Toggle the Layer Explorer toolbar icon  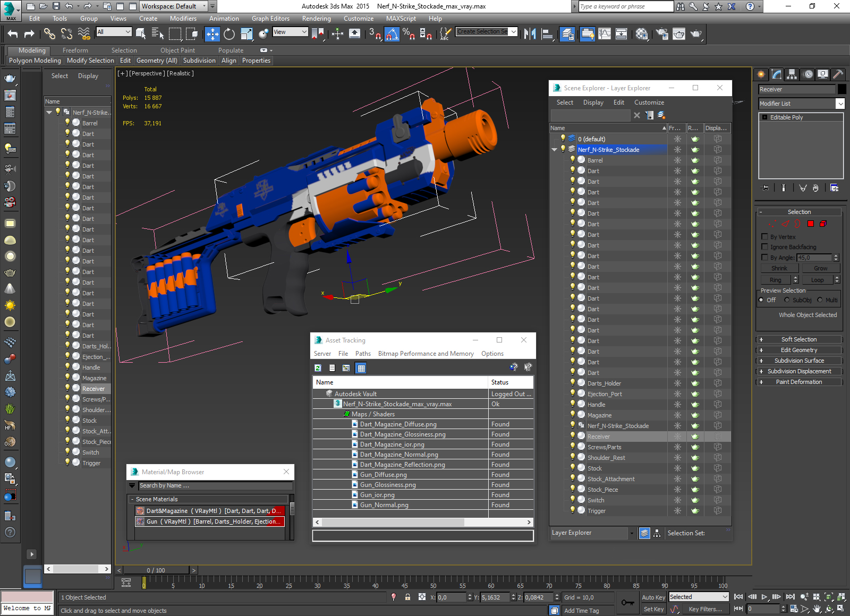pyautogui.click(x=567, y=34)
